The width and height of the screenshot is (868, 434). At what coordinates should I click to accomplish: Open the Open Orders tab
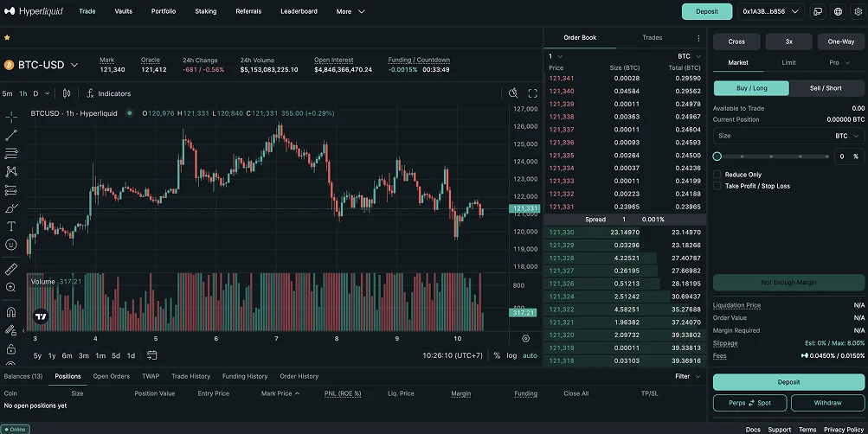[112, 376]
